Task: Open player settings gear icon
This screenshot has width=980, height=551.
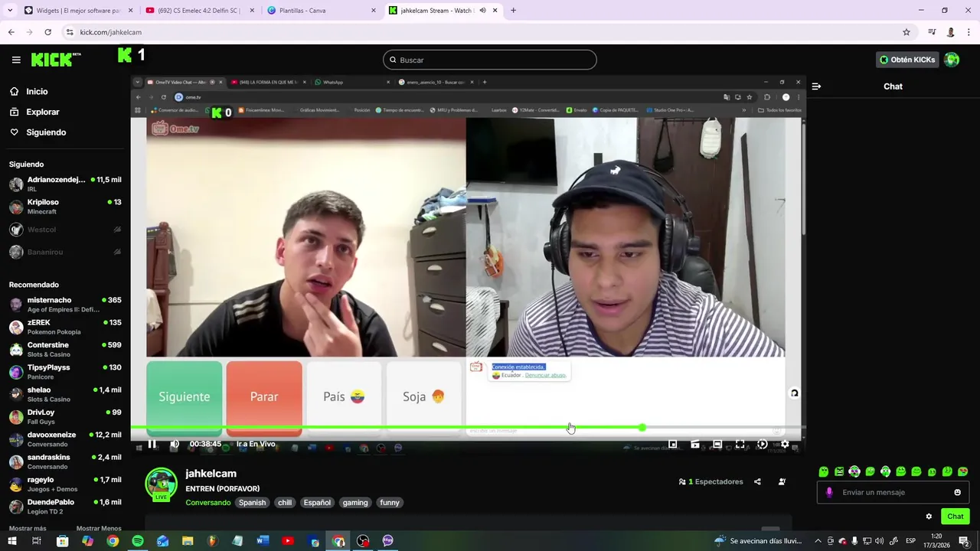Action: pos(784,444)
